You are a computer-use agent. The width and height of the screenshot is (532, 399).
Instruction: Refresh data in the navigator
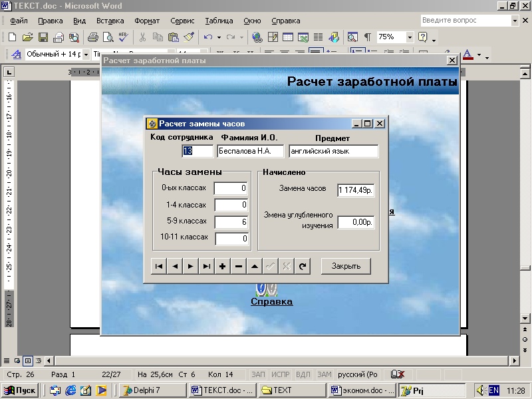[x=303, y=266]
